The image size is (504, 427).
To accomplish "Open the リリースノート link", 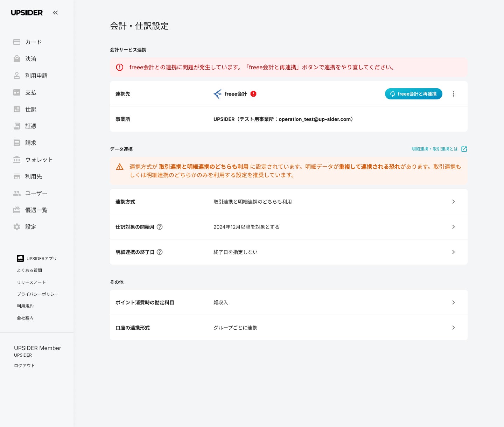I will tap(31, 282).
